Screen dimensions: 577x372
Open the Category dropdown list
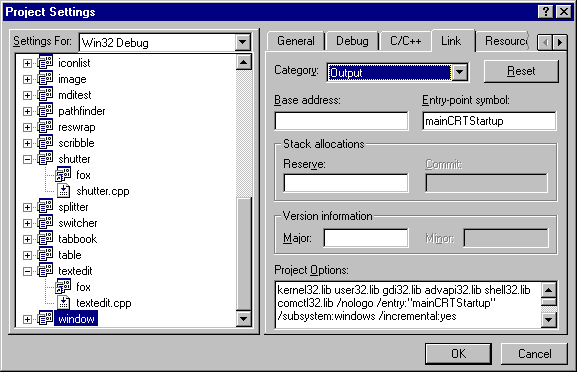pos(460,72)
